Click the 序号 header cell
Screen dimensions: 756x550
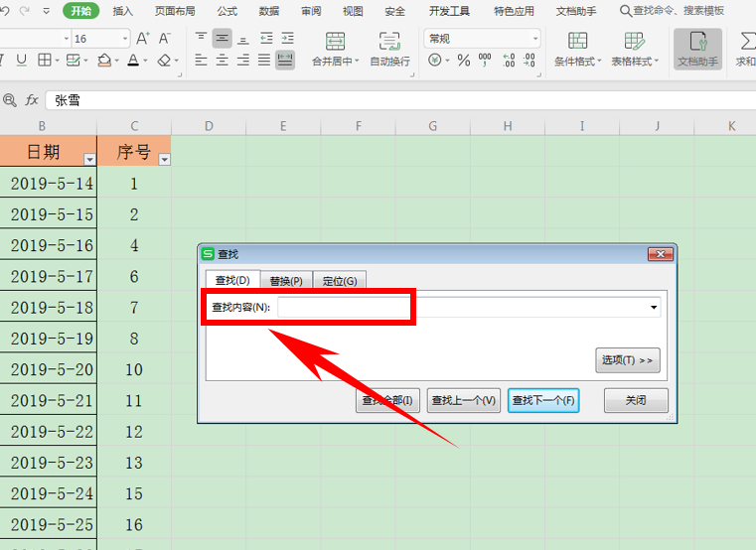point(134,151)
